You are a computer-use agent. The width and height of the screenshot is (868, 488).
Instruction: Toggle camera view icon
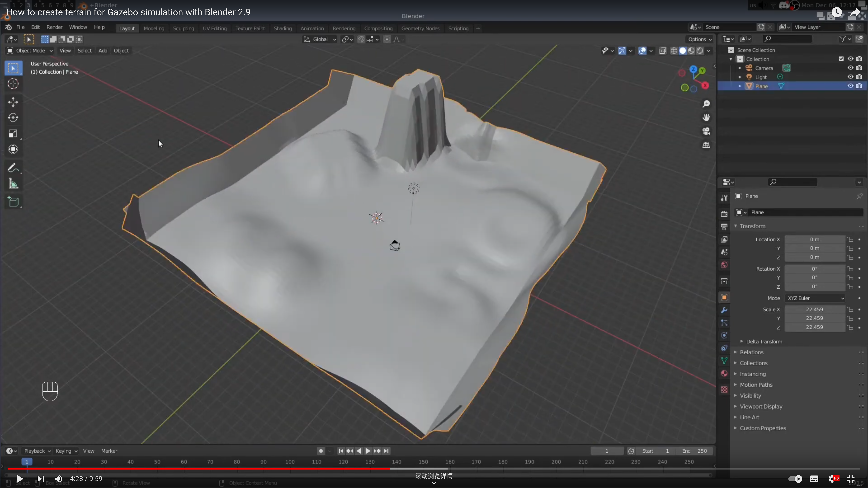pos(706,131)
